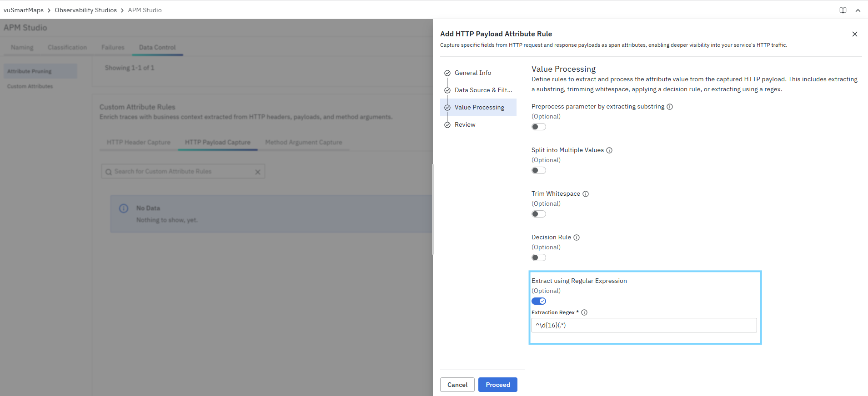Enable Preprocess parameter by extracting substring toggle
The image size is (868, 396).
[539, 127]
